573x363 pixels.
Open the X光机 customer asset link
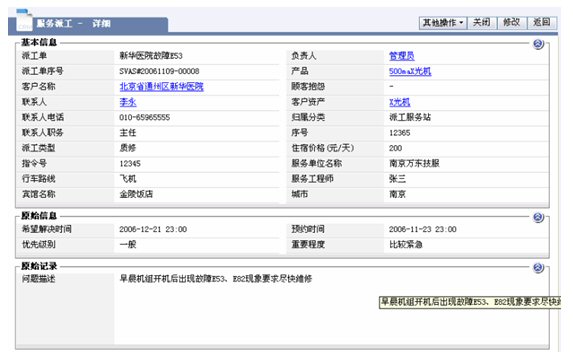(399, 102)
